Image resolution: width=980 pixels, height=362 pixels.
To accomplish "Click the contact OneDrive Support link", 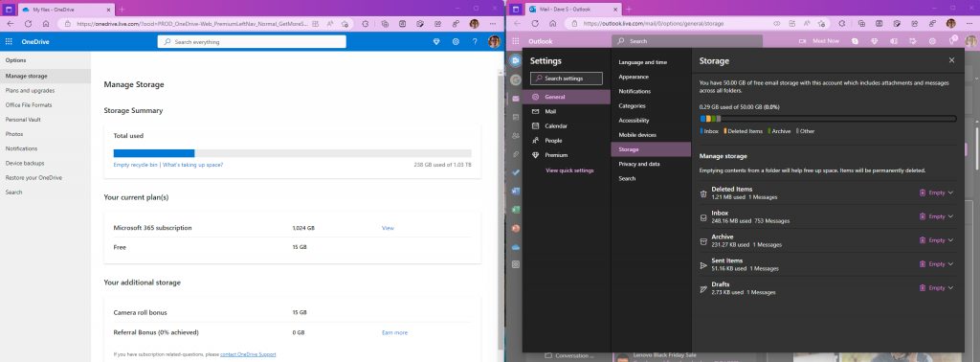I will [x=248, y=354].
